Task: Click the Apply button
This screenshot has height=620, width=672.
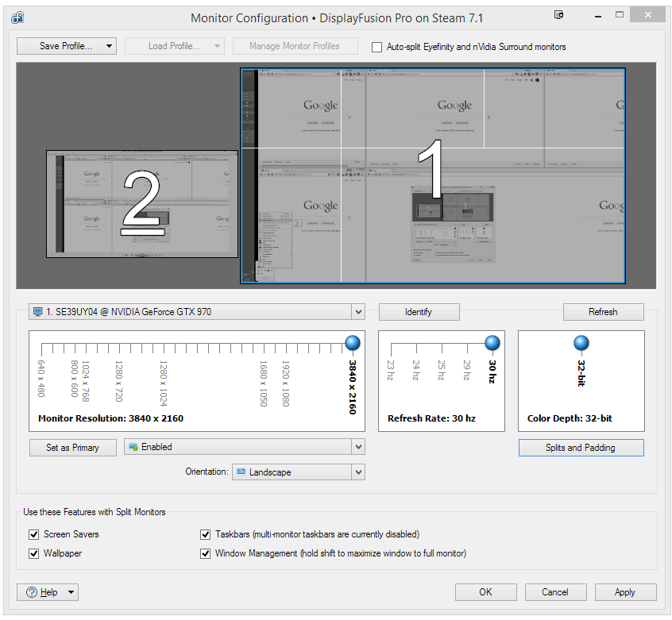Action: coord(624,592)
